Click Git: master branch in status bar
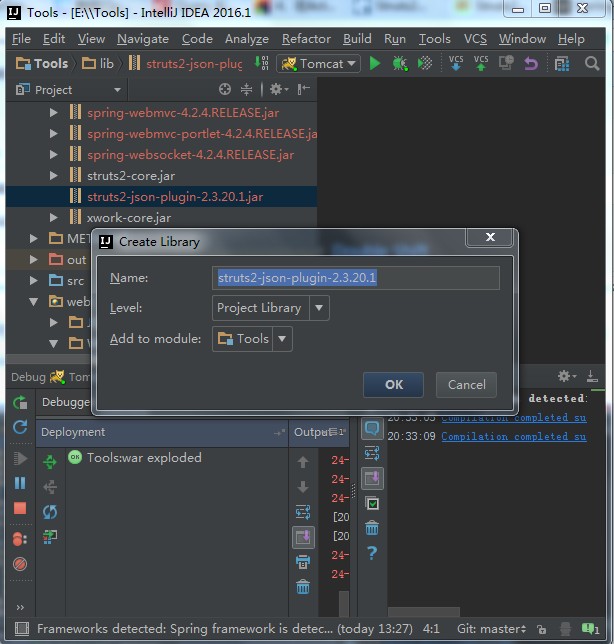Viewport: 614px width, 644px height. pyautogui.click(x=491, y=629)
